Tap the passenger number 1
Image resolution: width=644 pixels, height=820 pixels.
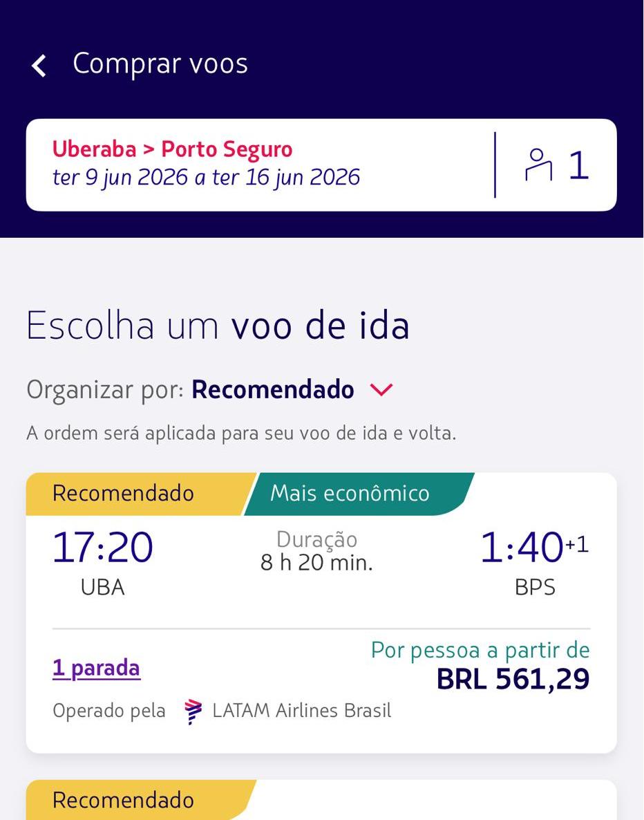click(579, 166)
